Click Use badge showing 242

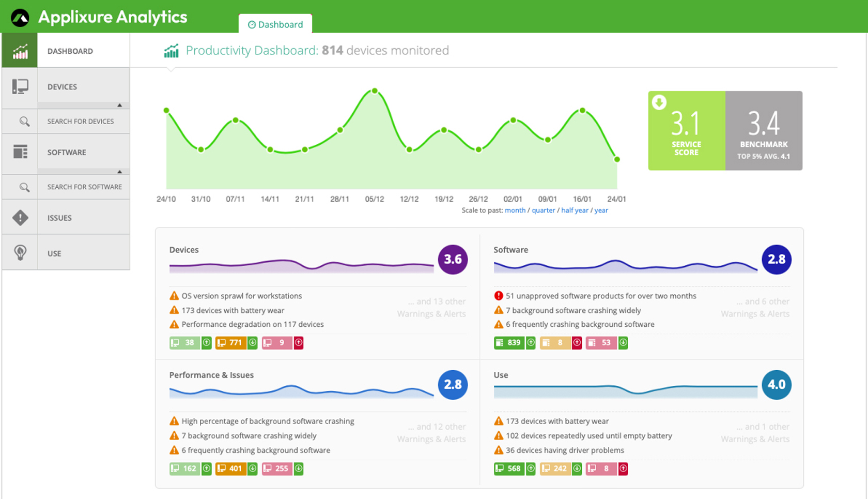(x=555, y=468)
